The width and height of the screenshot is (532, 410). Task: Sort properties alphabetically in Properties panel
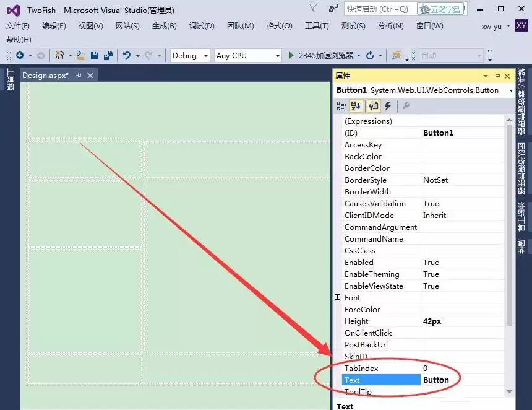(354, 106)
